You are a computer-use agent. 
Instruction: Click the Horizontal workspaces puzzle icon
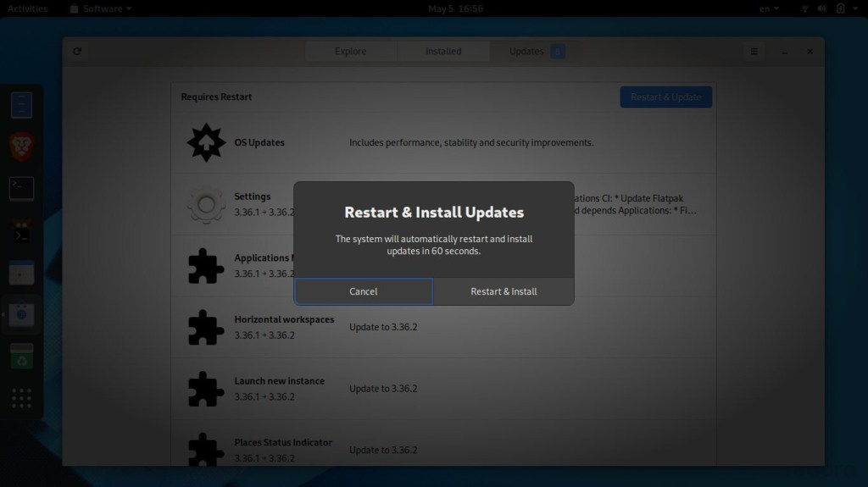[206, 327]
